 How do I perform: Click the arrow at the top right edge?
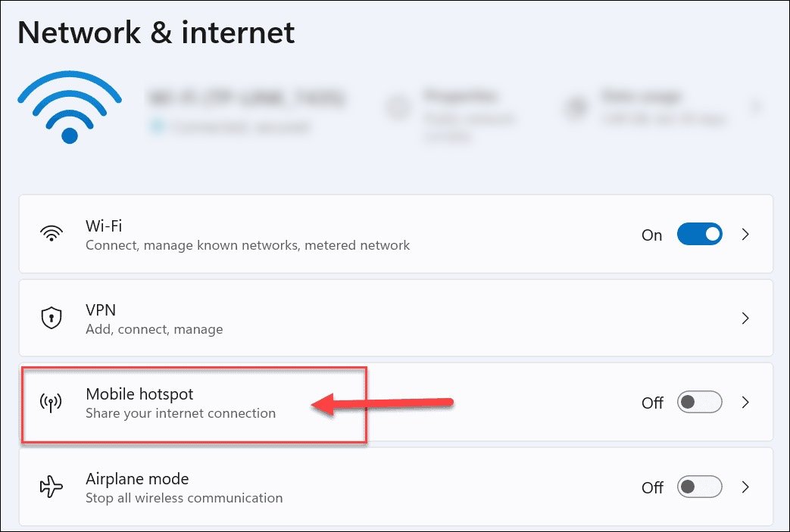pos(757,107)
